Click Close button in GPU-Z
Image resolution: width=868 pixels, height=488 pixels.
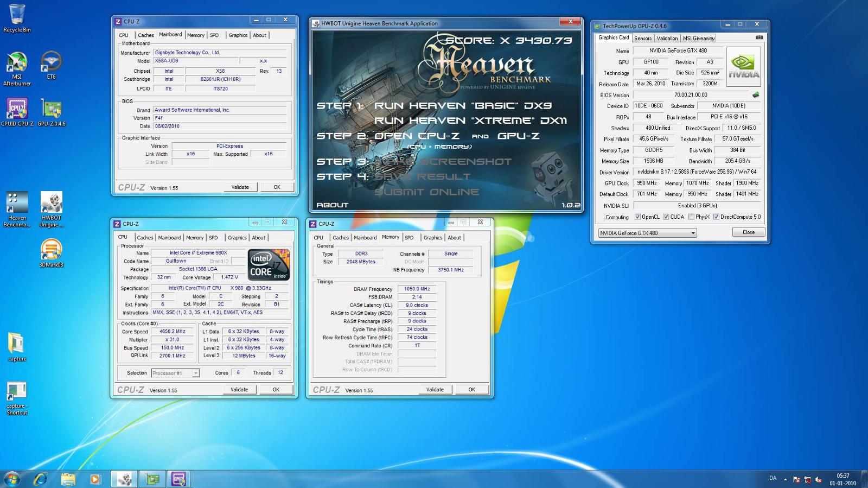(x=749, y=232)
